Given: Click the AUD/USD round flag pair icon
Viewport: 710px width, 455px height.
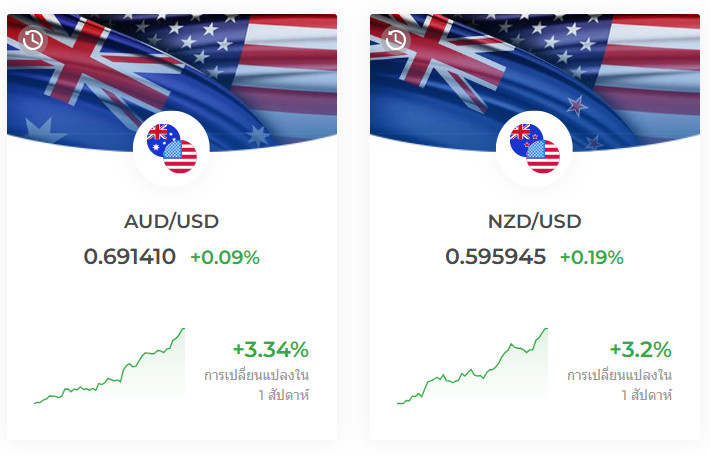Looking at the screenshot, I should [x=171, y=149].
